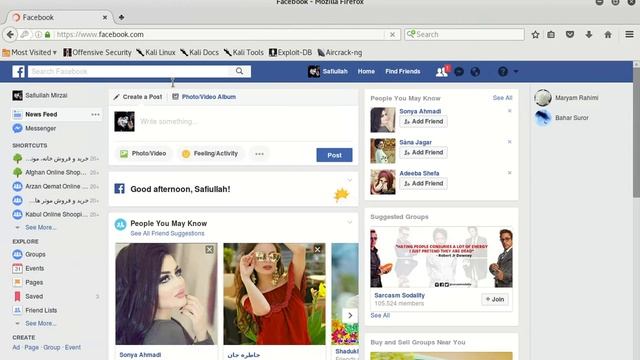Join Sarcasm Sodality group

click(495, 299)
